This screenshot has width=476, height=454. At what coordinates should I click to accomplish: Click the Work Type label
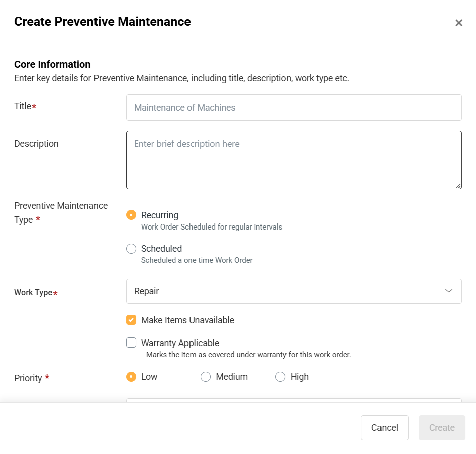point(33,292)
